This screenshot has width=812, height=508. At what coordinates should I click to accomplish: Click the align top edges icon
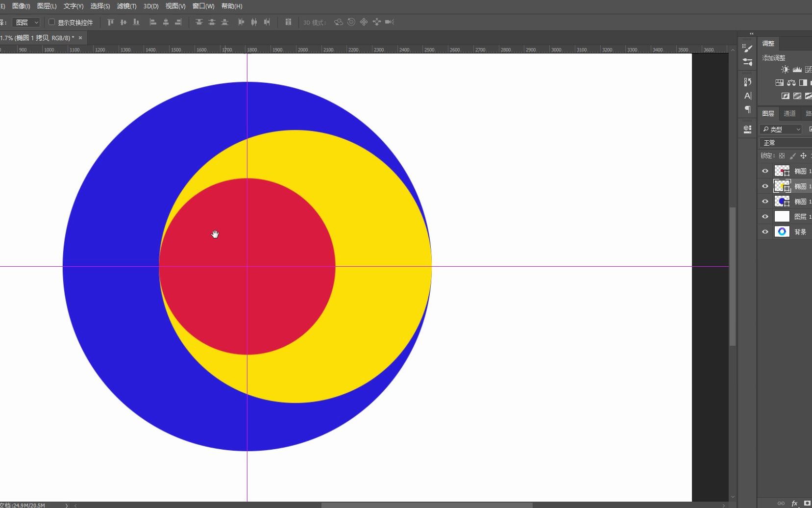coord(111,22)
